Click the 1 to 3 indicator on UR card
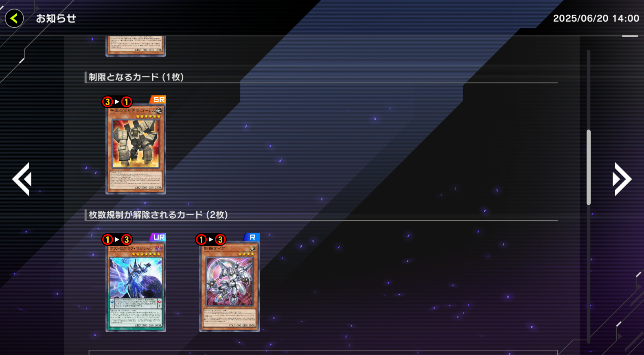 [x=117, y=239]
